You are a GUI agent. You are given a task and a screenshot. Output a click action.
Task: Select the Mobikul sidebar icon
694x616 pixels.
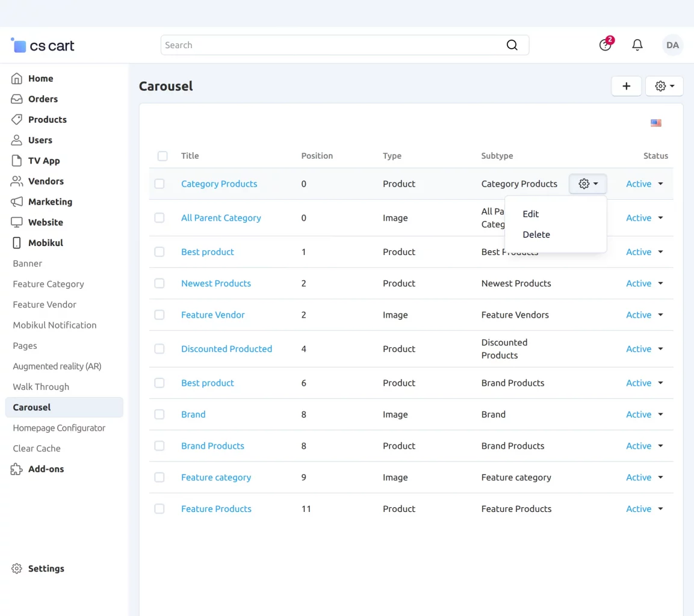point(16,242)
